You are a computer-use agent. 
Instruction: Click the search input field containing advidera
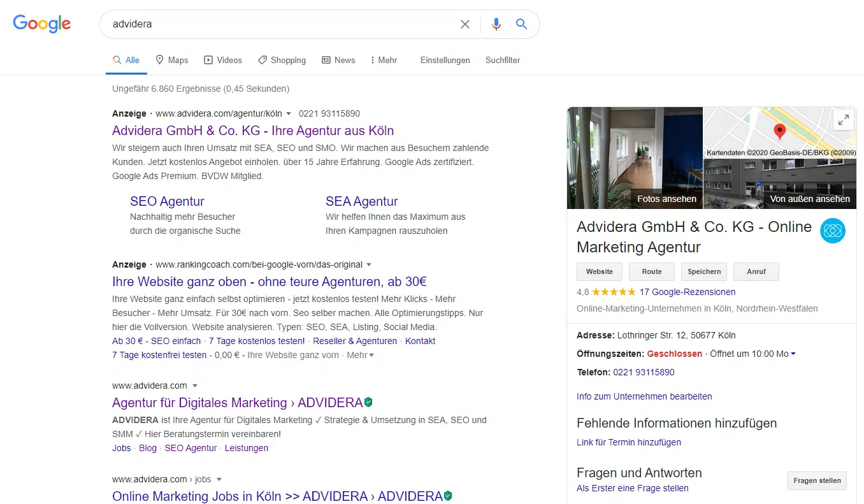point(280,24)
